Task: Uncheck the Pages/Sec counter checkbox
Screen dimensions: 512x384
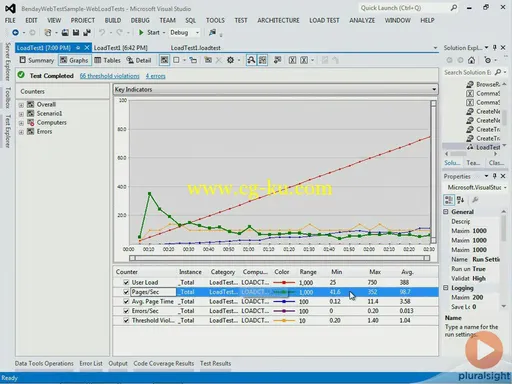Action: coord(126,292)
